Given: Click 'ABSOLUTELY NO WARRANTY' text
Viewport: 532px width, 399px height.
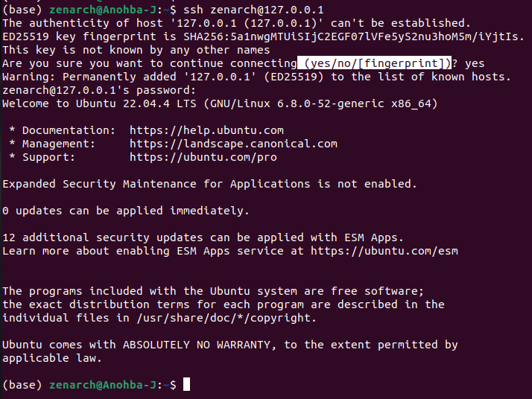Looking at the screenshot, I should [197, 345].
